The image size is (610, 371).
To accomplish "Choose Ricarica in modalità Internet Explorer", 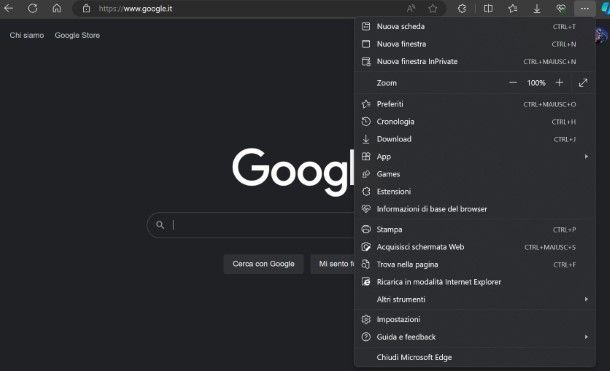I will 475,282.
